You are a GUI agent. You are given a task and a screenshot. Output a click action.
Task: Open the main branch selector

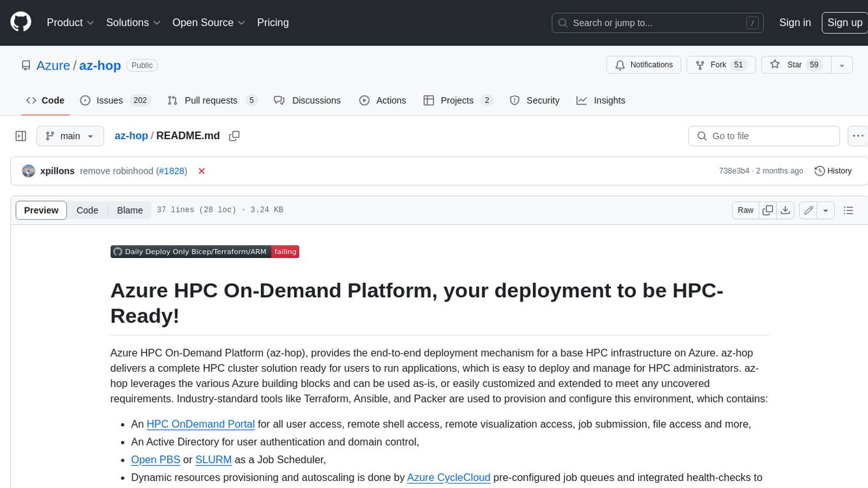[x=70, y=136]
